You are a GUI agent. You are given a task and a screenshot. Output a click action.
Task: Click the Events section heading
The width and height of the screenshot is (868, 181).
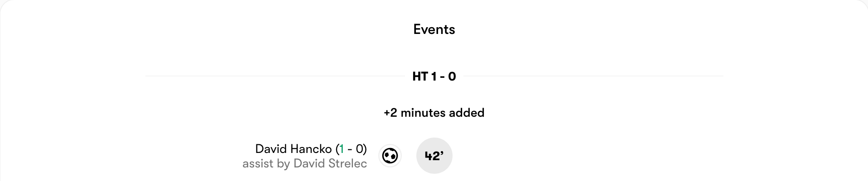tap(434, 29)
